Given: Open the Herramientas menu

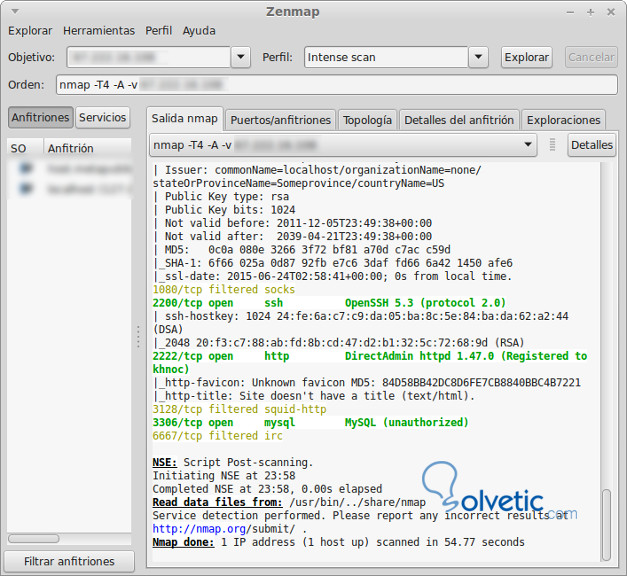Looking at the screenshot, I should 99,31.
